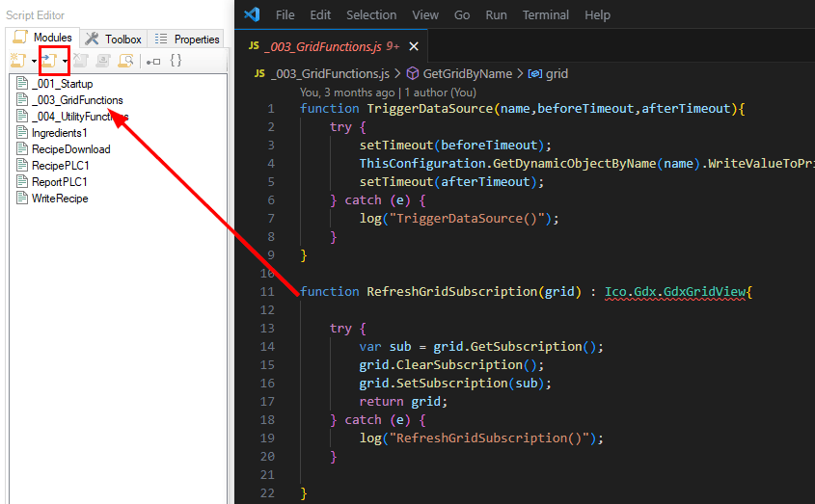This screenshot has width=815, height=504.
Task: Click the TriggerDataSource function name on line 1
Action: [x=430, y=109]
